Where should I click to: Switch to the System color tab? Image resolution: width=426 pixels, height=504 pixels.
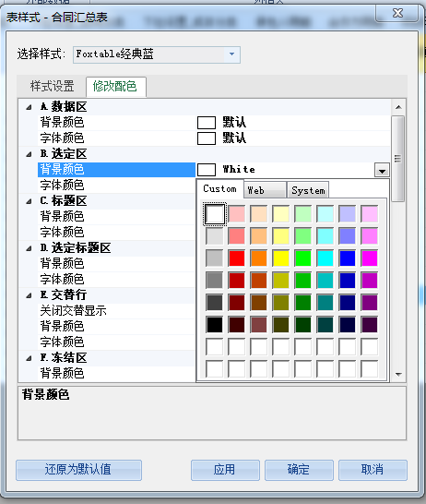[308, 190]
